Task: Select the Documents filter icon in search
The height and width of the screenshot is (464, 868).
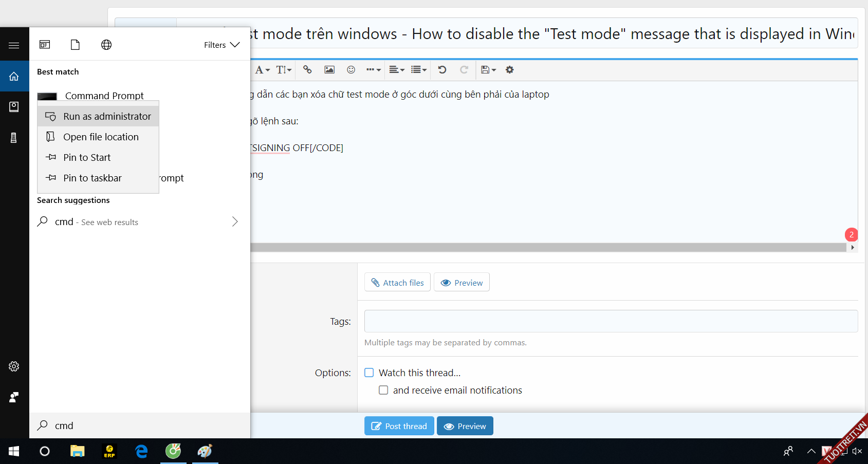Action: pos(75,45)
